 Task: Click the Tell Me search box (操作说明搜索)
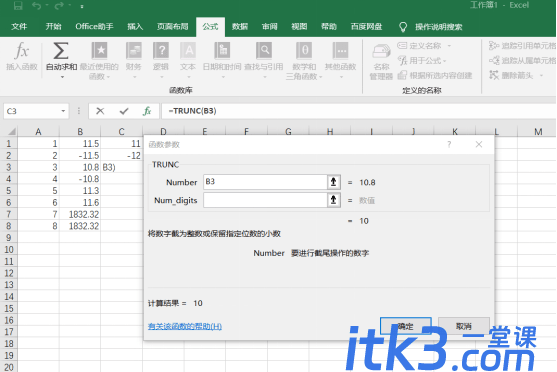[x=439, y=27]
